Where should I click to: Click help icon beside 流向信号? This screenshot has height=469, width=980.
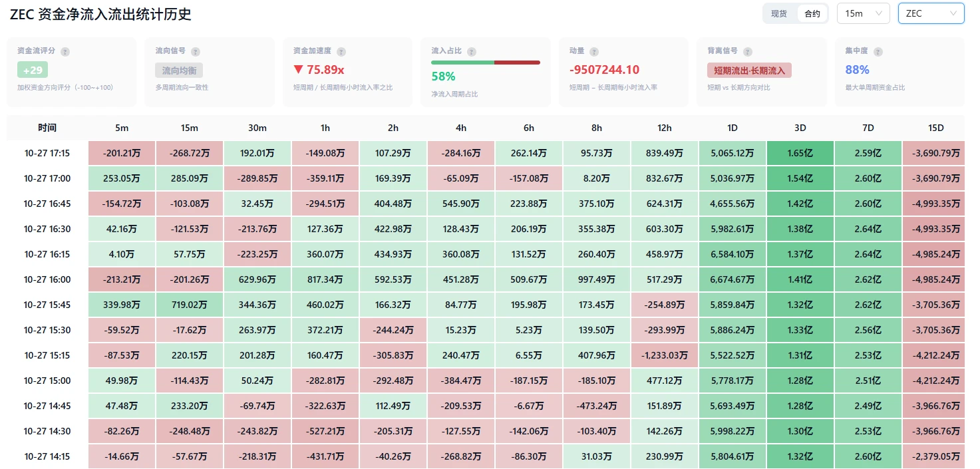(196, 51)
